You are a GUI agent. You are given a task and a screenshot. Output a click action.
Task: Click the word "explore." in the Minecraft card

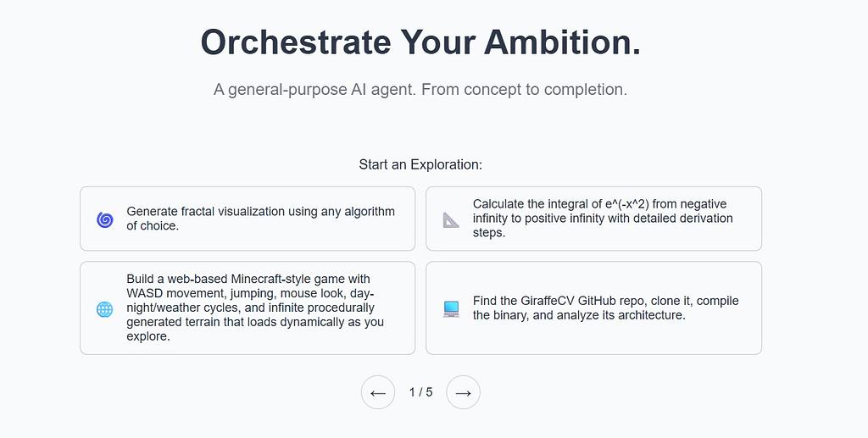coord(148,336)
